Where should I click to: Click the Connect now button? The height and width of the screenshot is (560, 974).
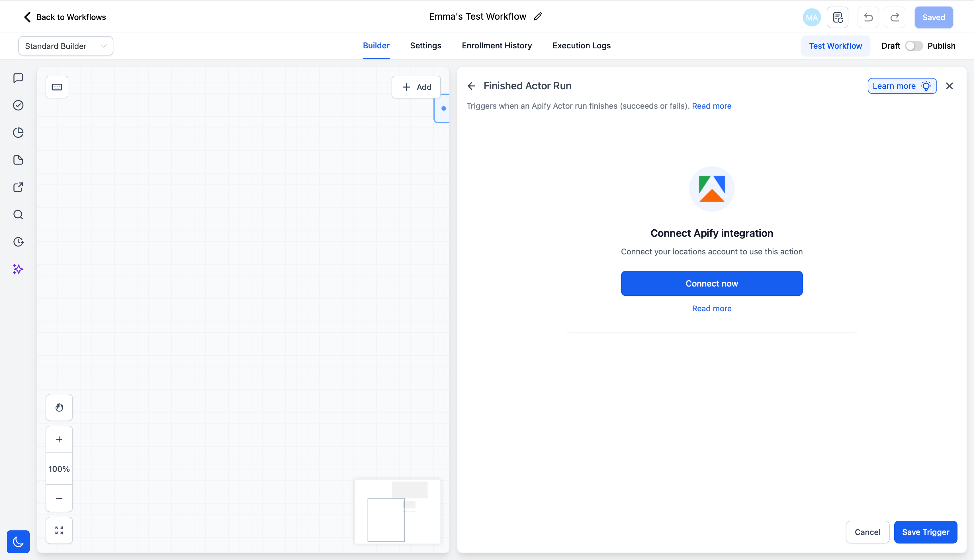point(711,283)
